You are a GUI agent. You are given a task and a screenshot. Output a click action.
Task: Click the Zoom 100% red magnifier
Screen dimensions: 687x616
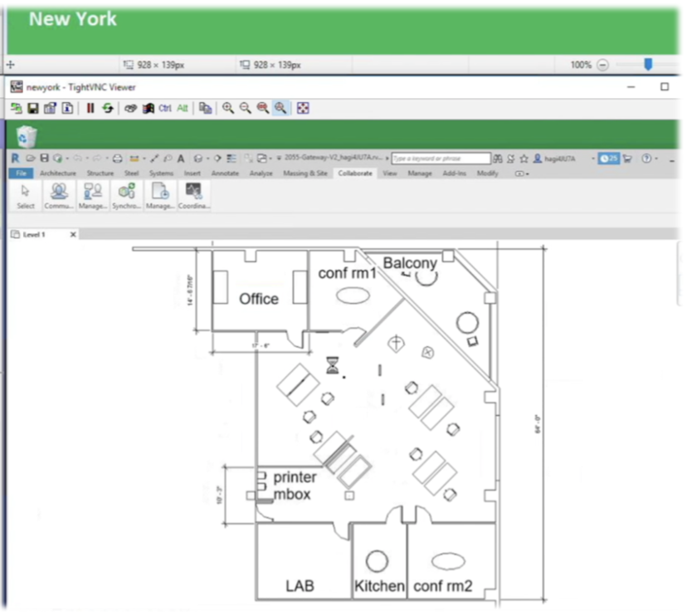pyautogui.click(x=263, y=108)
